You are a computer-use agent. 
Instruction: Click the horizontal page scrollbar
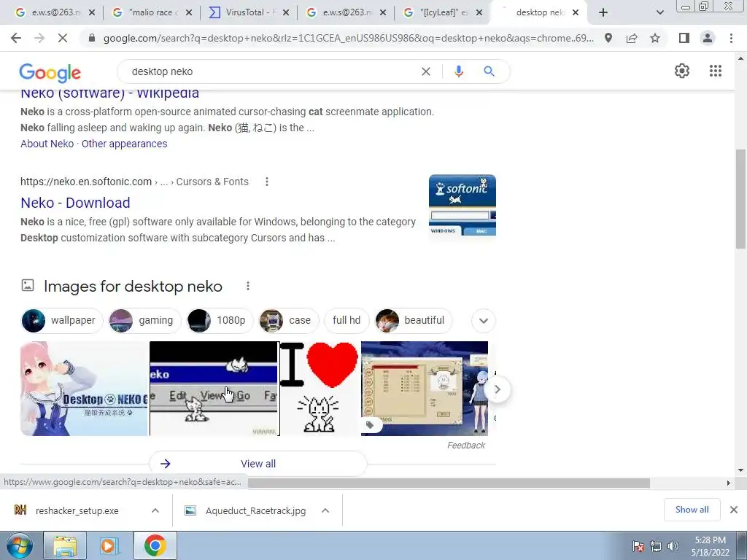(x=449, y=483)
